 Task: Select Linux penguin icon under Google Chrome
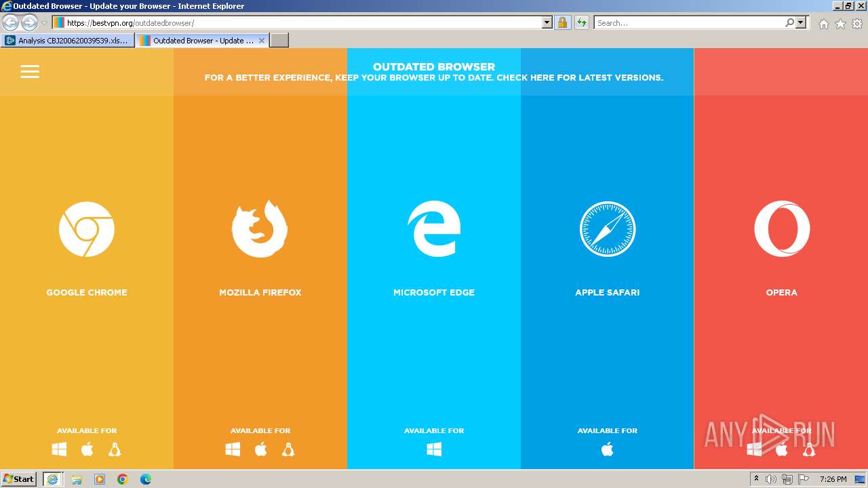[x=115, y=449]
